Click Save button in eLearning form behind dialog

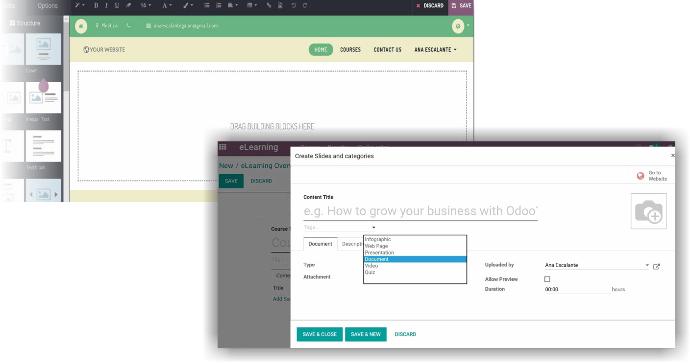pyautogui.click(x=231, y=181)
